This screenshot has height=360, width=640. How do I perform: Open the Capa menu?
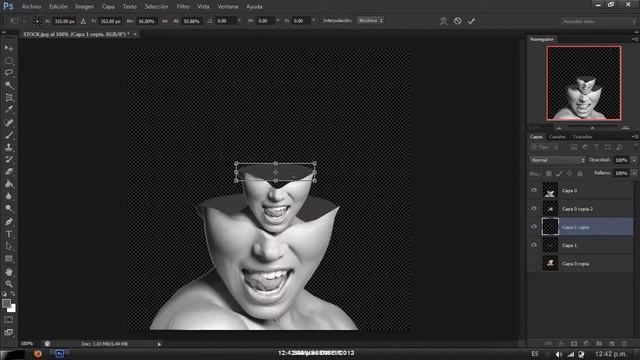(108, 7)
